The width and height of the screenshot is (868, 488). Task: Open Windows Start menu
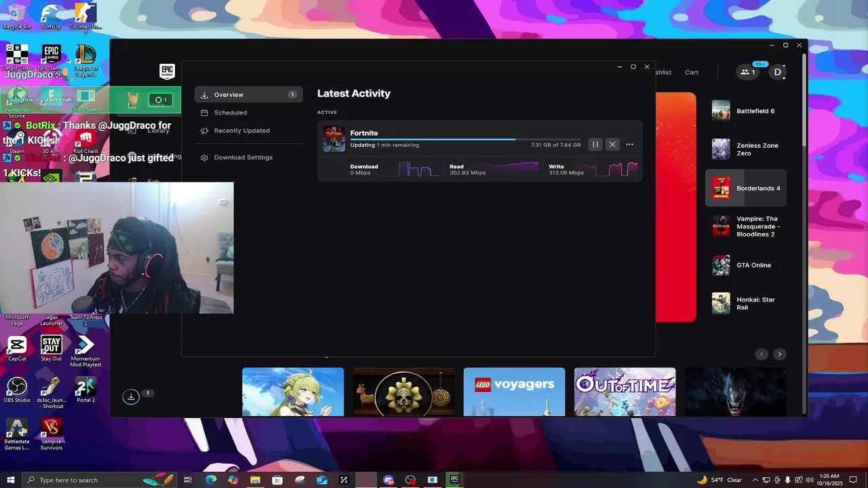click(11, 480)
